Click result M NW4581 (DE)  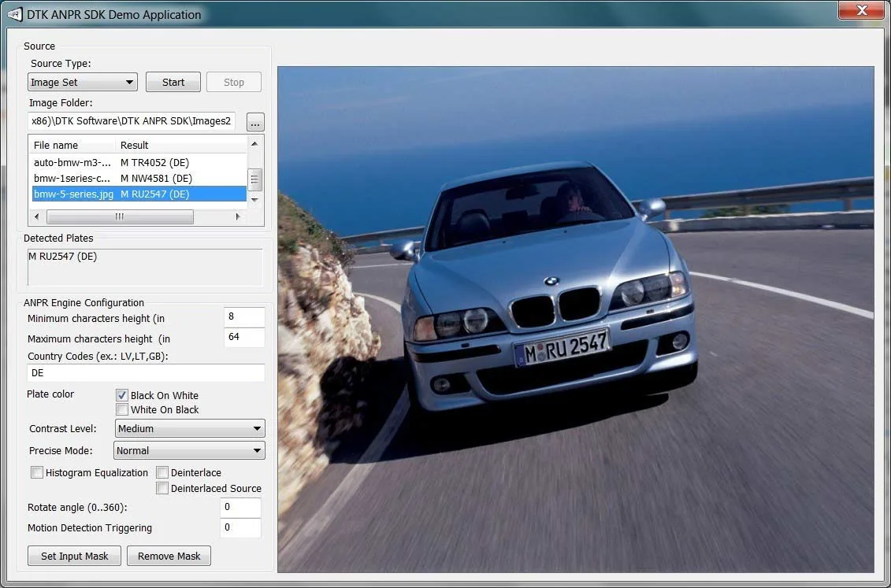(156, 178)
